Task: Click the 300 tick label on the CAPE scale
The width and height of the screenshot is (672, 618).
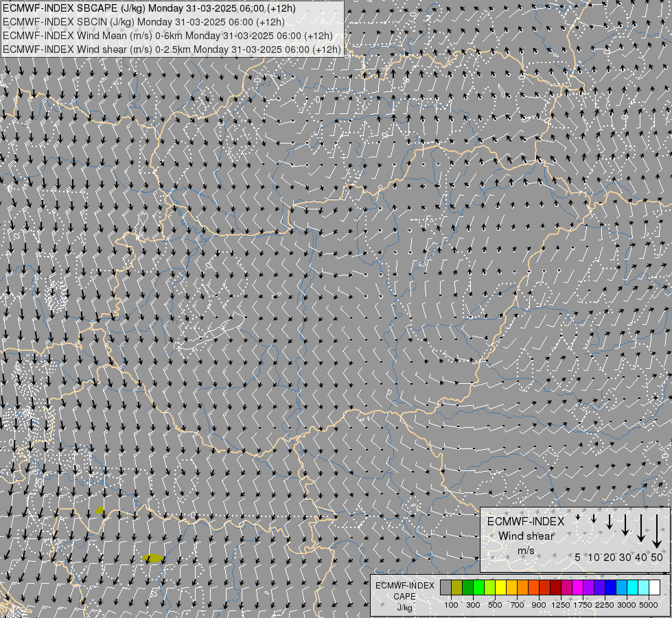Action: pyautogui.click(x=473, y=605)
